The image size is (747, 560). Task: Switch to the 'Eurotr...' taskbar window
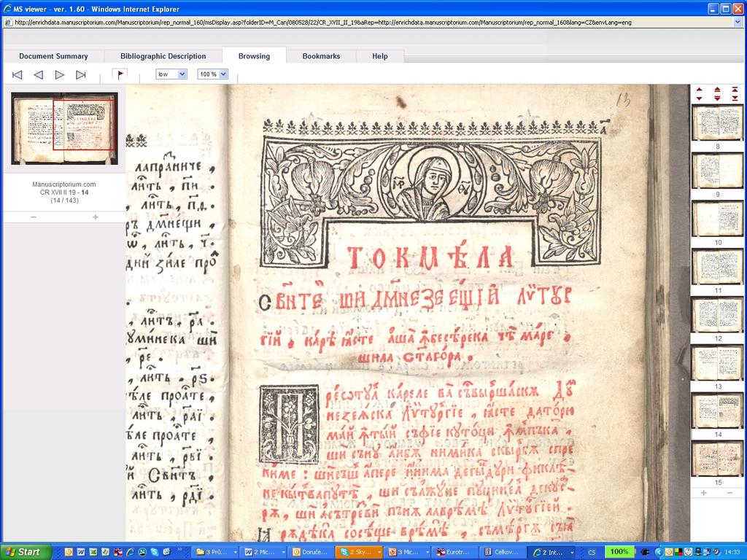tap(454, 552)
